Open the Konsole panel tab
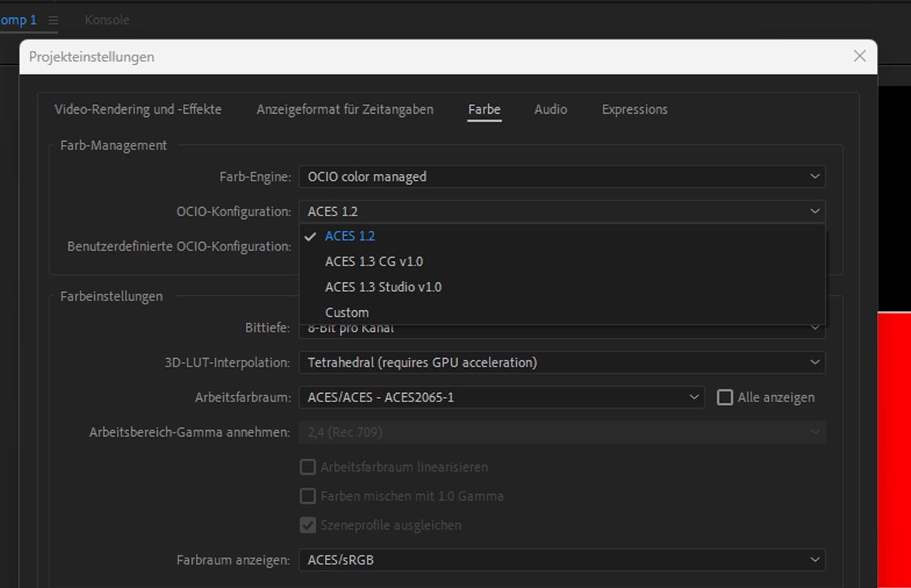The image size is (911, 588). point(107,20)
